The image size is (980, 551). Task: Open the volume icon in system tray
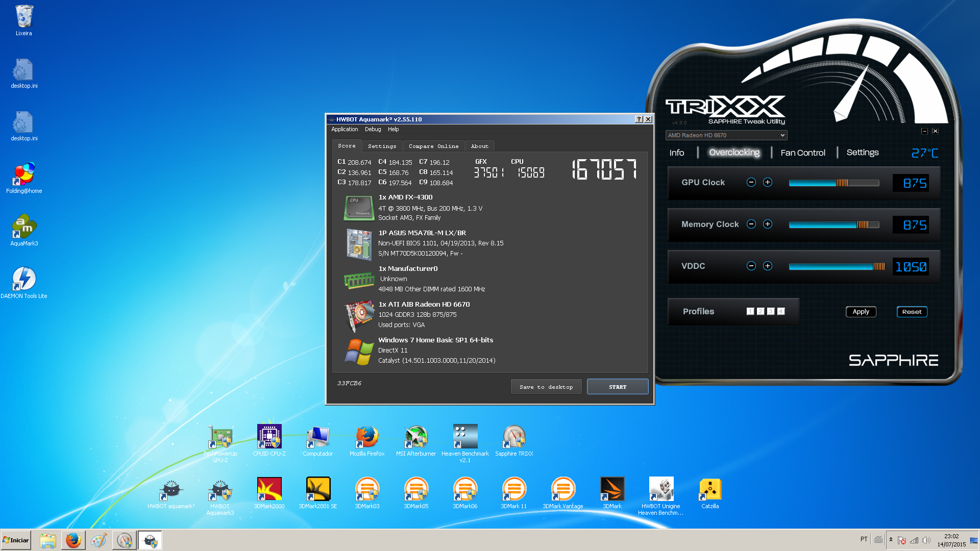click(x=926, y=540)
